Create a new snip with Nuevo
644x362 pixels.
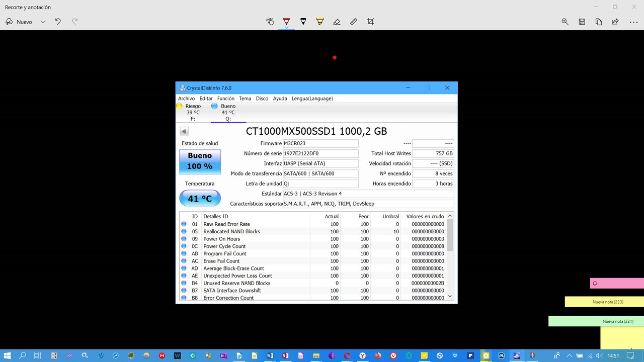19,22
